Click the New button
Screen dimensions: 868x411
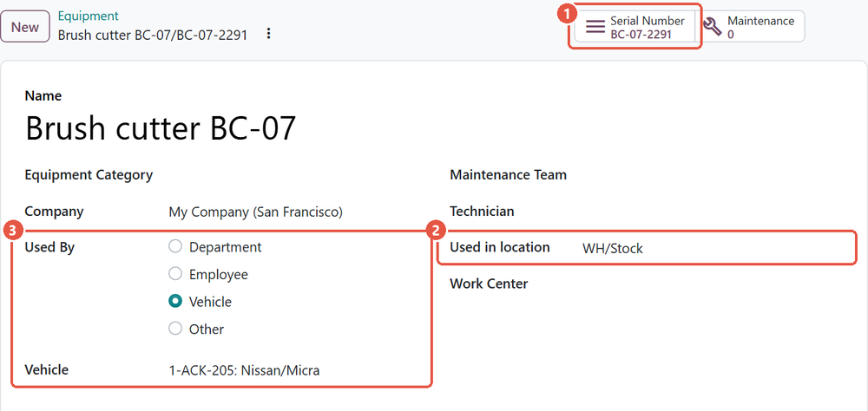tap(25, 27)
